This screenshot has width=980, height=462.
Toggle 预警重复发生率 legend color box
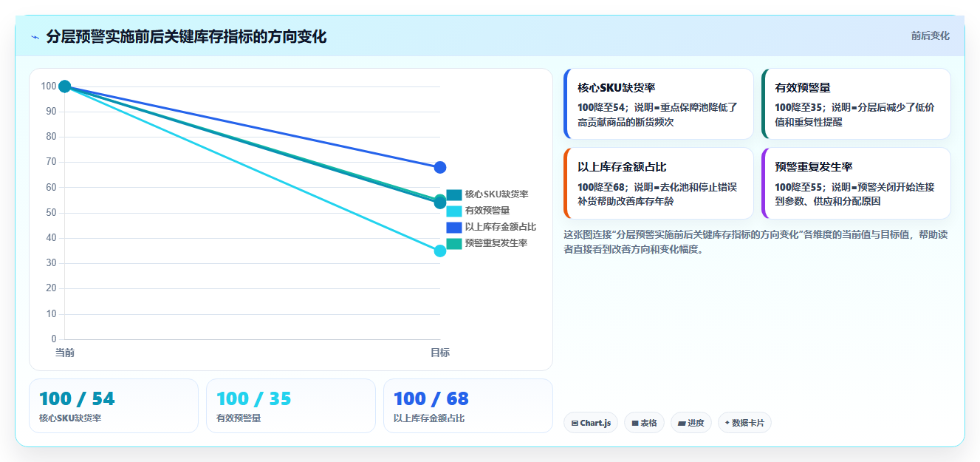pos(454,243)
